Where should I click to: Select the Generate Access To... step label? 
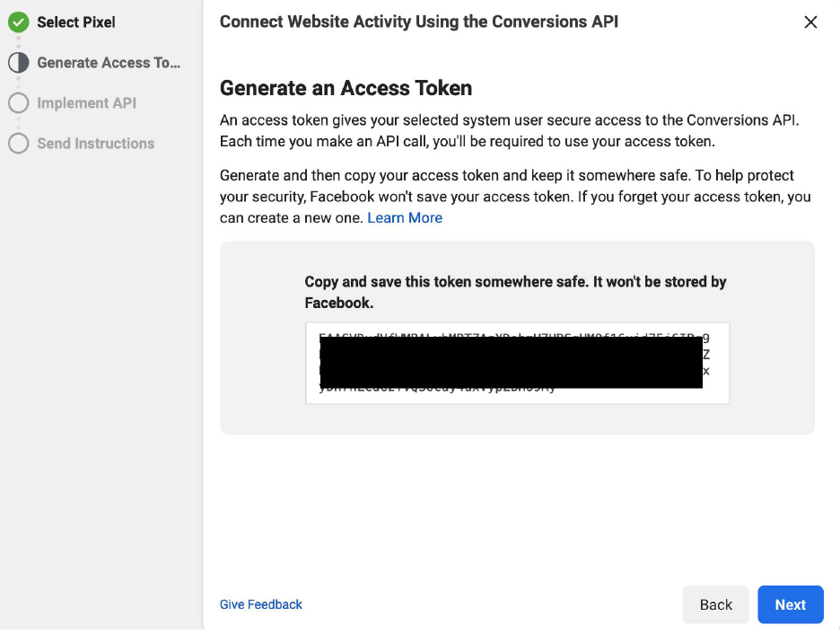click(x=109, y=63)
